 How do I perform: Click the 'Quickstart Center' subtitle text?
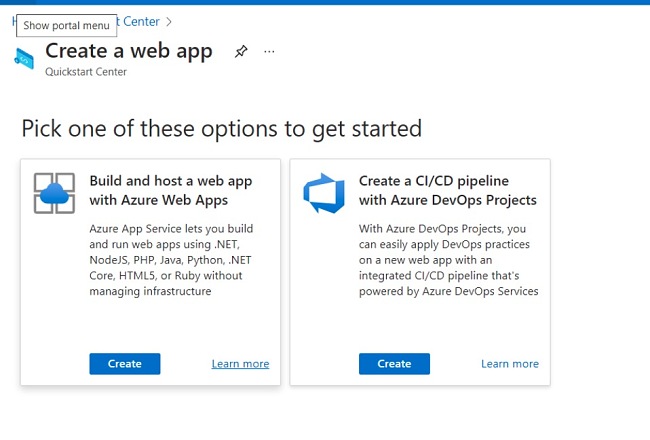tap(86, 72)
